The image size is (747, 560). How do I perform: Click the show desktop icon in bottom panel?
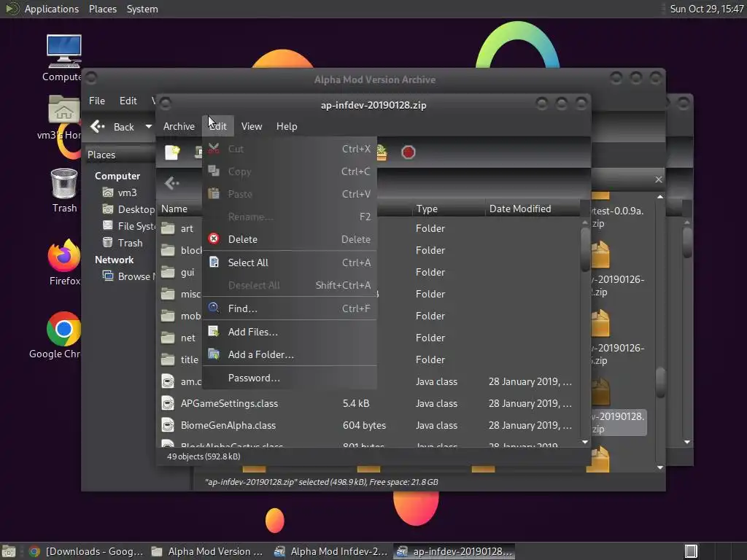pyautogui.click(x=9, y=551)
